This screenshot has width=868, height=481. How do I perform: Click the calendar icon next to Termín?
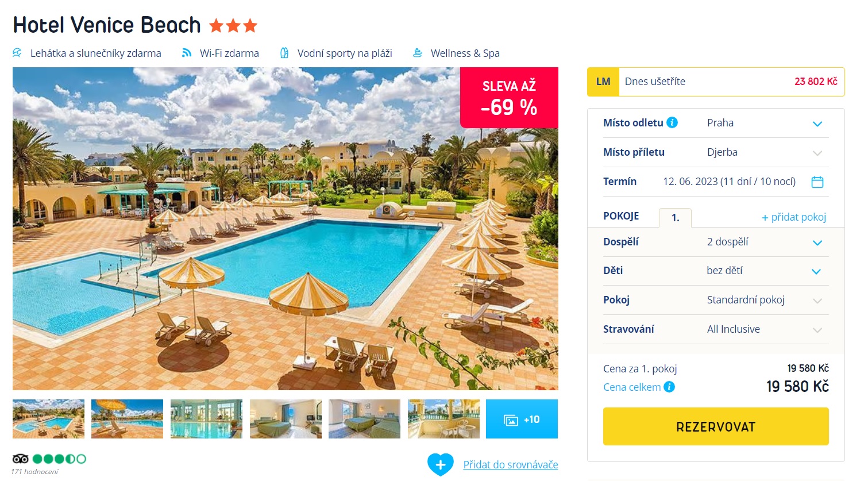coord(817,182)
